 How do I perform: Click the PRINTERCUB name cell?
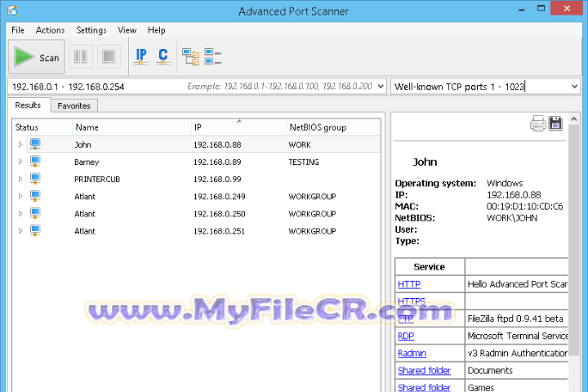click(97, 180)
